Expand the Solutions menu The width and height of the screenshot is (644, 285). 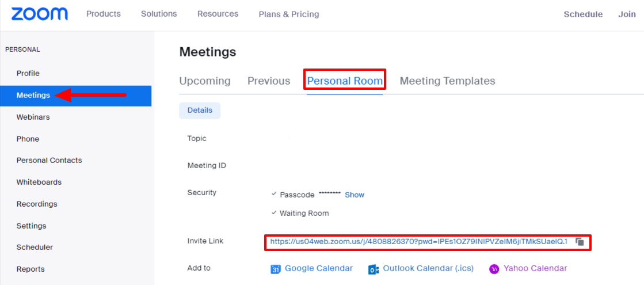click(159, 14)
